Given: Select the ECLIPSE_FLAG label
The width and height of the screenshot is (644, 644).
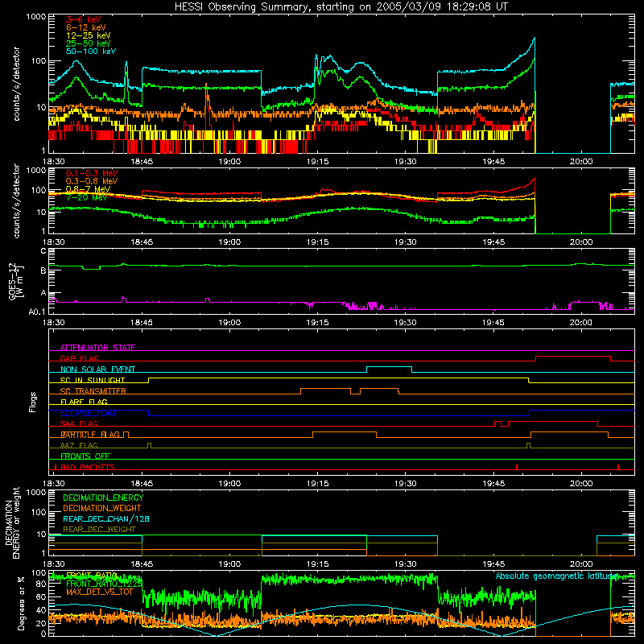Looking at the screenshot, I should [x=88, y=413].
